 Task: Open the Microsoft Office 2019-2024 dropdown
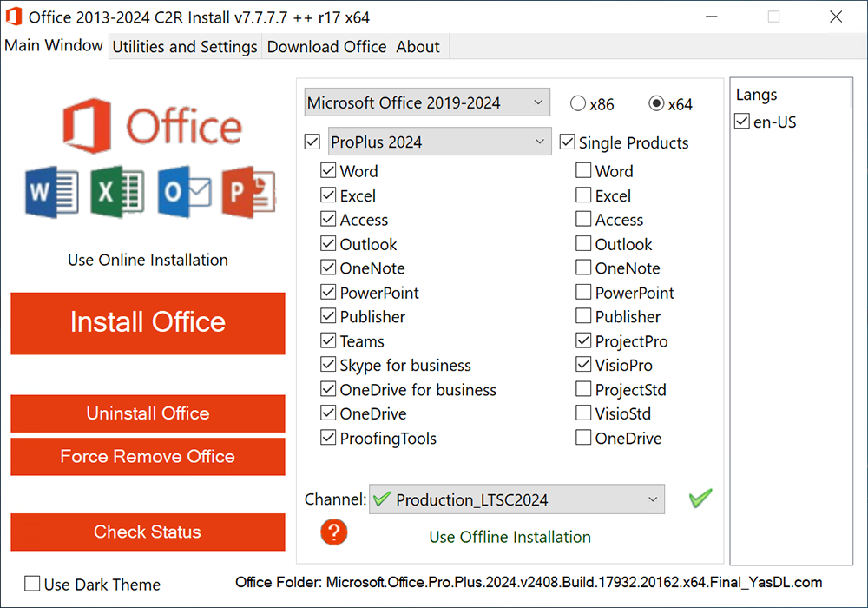point(426,102)
